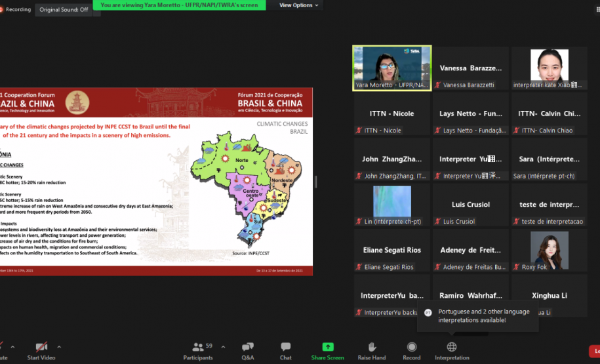This screenshot has height=364, width=600.
Task: Select Roxy Fok's video tile
Action: [550, 250]
